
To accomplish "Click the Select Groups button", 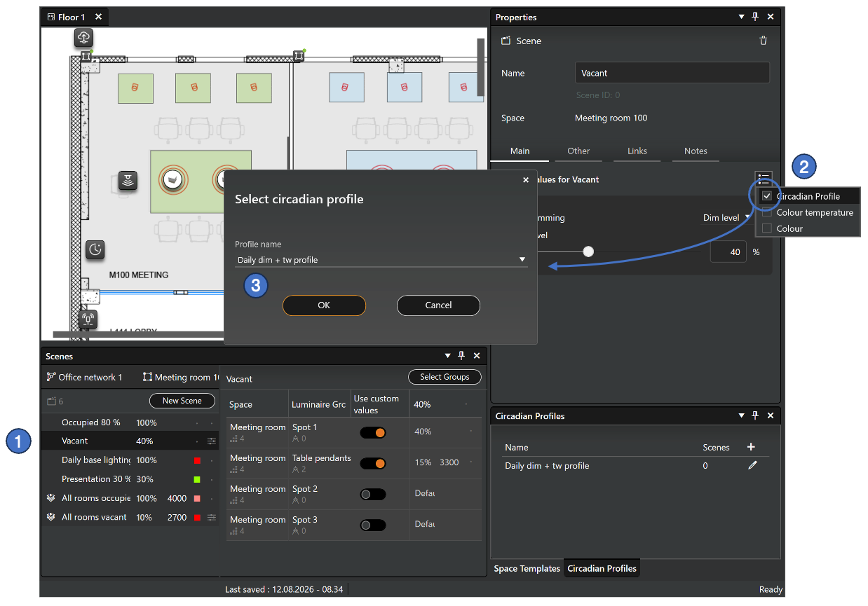I will pyautogui.click(x=445, y=377).
